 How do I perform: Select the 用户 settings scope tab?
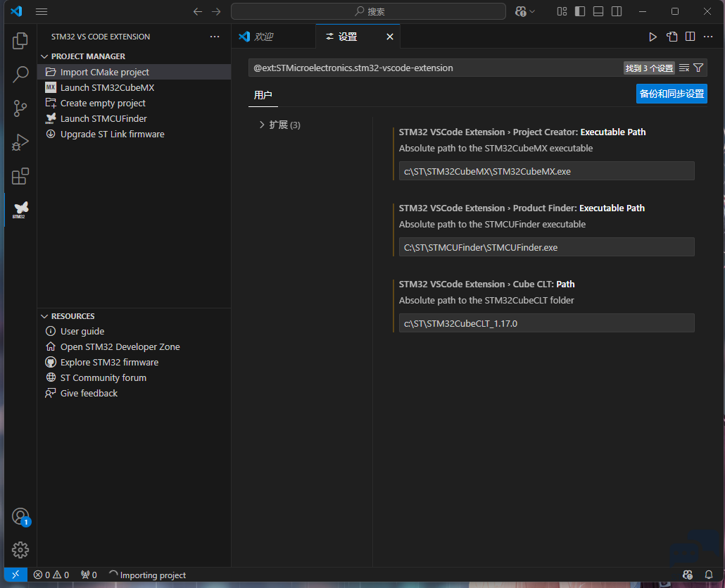[x=263, y=95]
